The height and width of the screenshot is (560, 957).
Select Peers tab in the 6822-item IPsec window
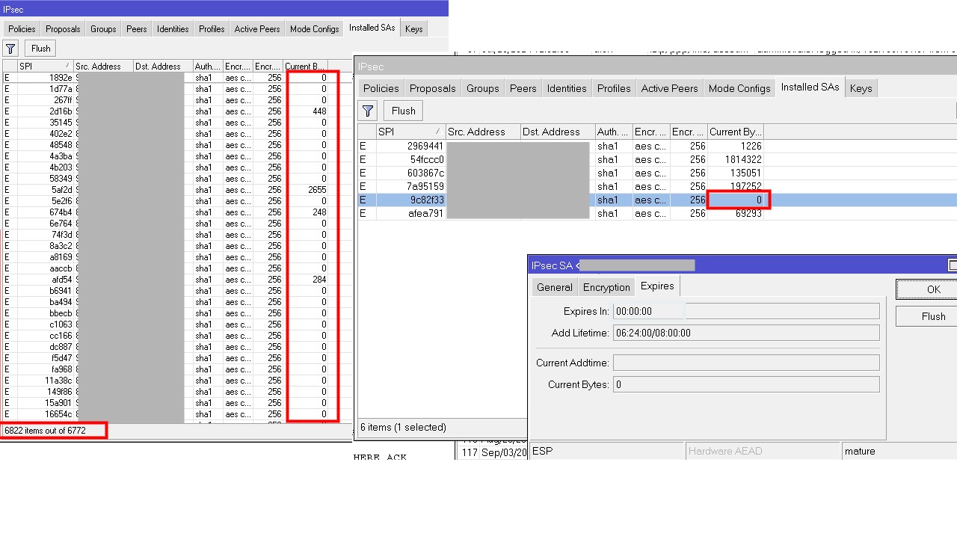click(137, 29)
